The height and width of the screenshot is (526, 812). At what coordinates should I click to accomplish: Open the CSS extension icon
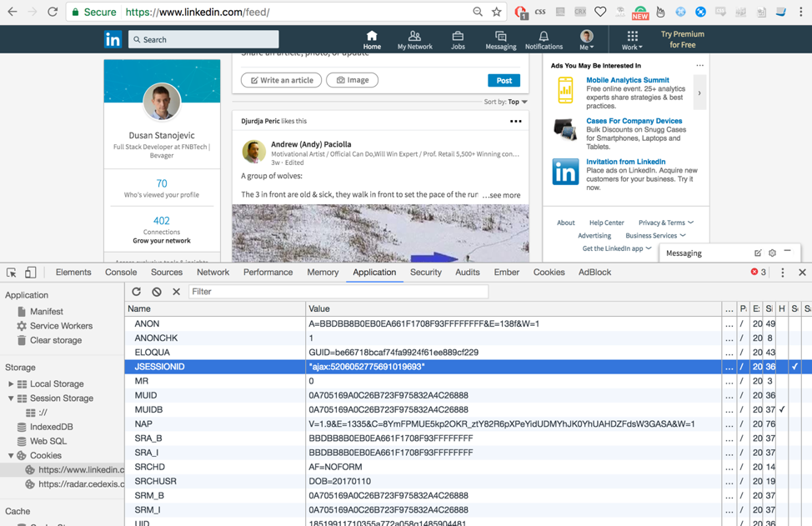(x=540, y=12)
